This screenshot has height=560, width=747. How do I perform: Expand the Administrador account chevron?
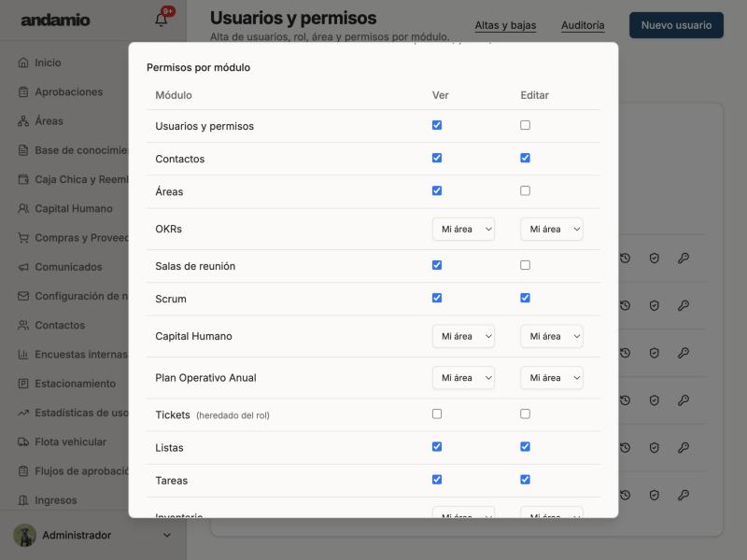click(x=167, y=535)
